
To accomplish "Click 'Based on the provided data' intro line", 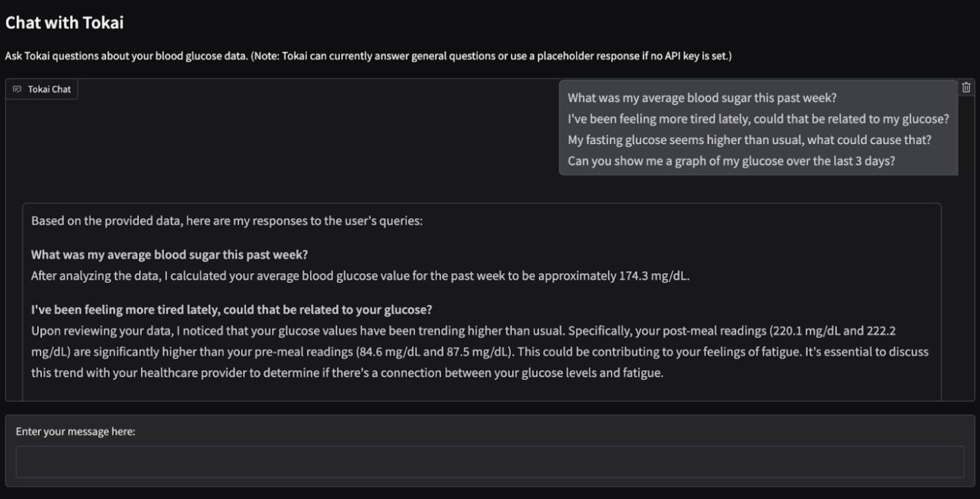I will click(x=227, y=221).
